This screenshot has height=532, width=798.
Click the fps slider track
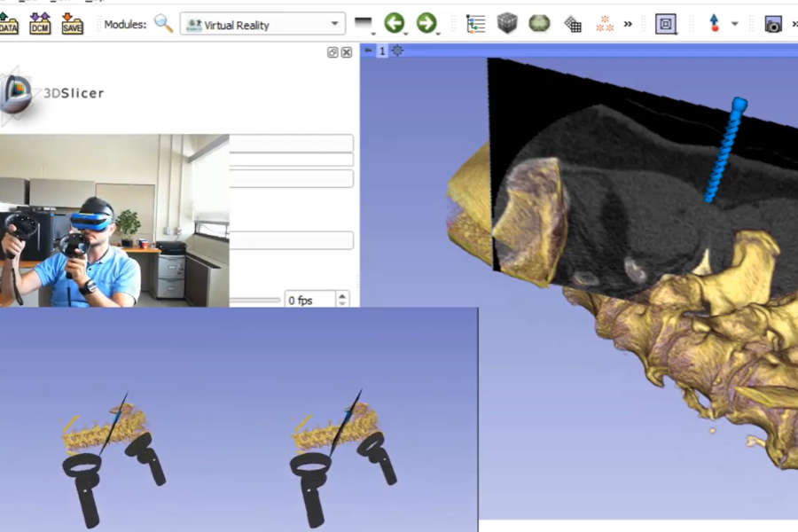pos(254,301)
